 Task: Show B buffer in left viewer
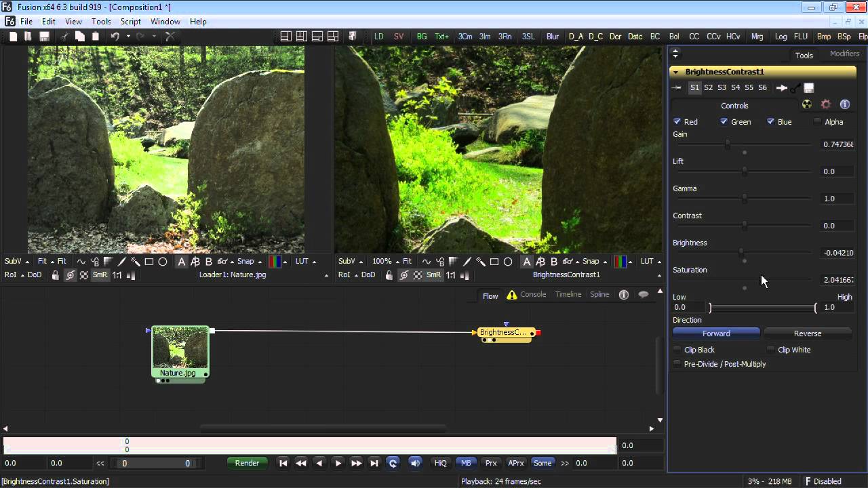click(209, 262)
